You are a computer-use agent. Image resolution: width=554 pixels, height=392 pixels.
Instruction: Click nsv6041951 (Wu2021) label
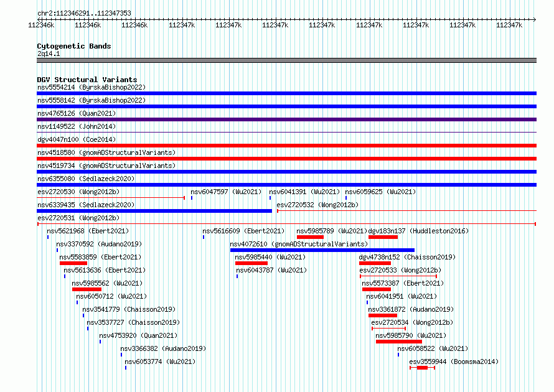coord(401,296)
